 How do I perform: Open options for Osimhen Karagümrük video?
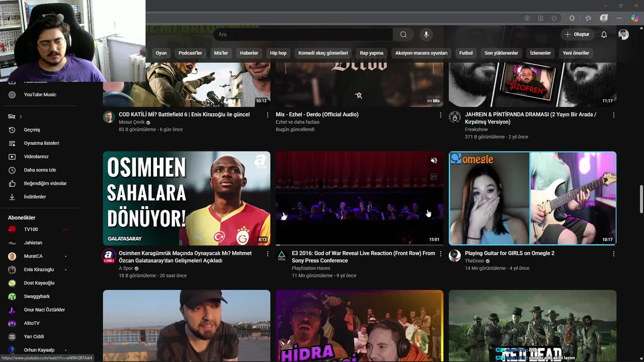[x=267, y=254]
